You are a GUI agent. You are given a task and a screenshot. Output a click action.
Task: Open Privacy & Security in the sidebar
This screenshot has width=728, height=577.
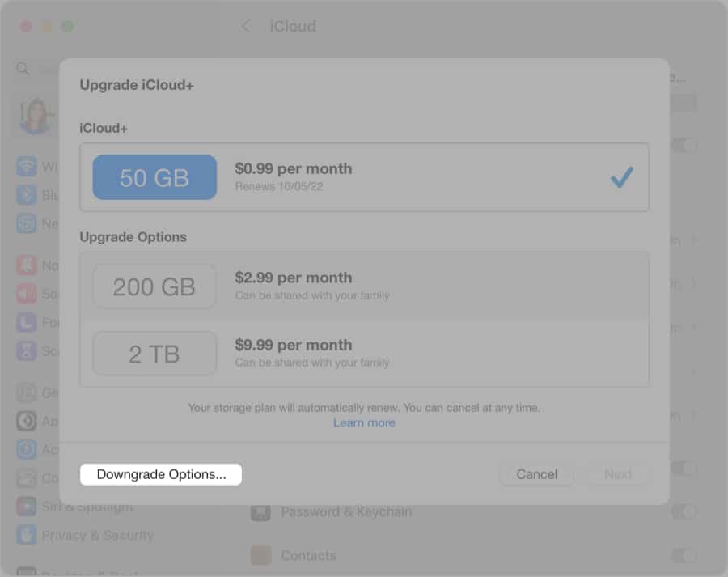click(85, 535)
